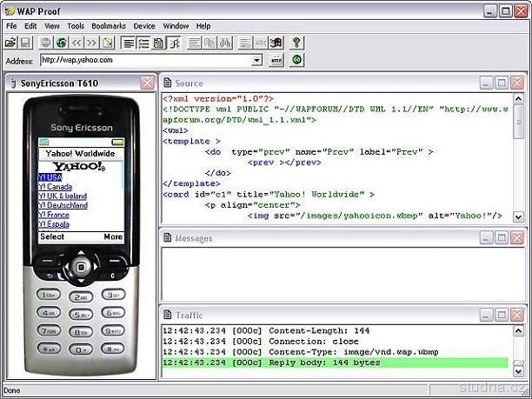Click the phone's center joystick button

click(x=81, y=268)
